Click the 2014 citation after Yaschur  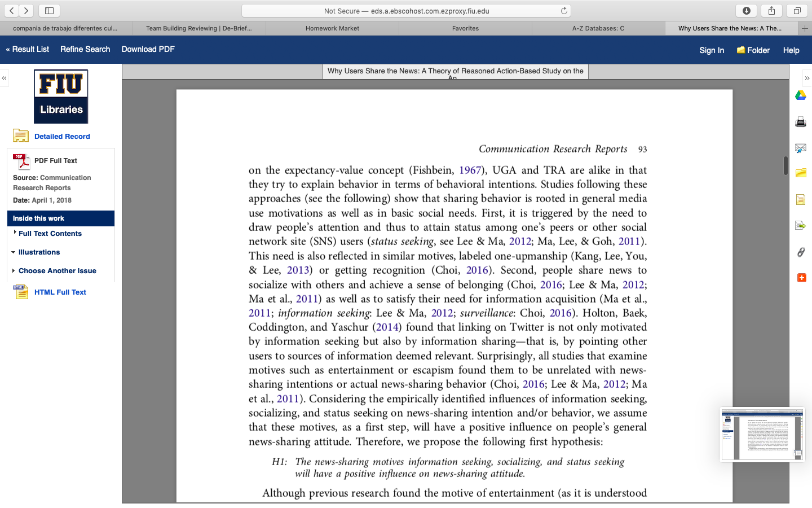click(387, 327)
